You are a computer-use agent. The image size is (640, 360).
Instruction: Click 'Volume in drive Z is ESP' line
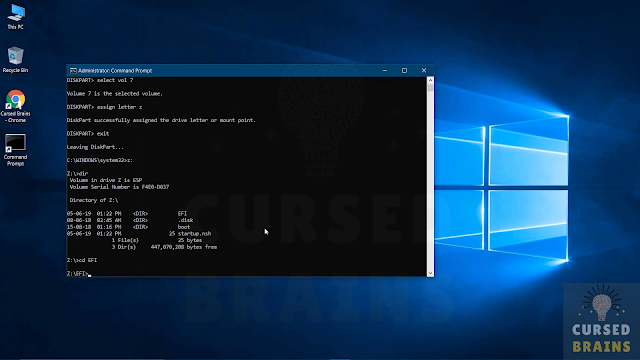(106, 180)
